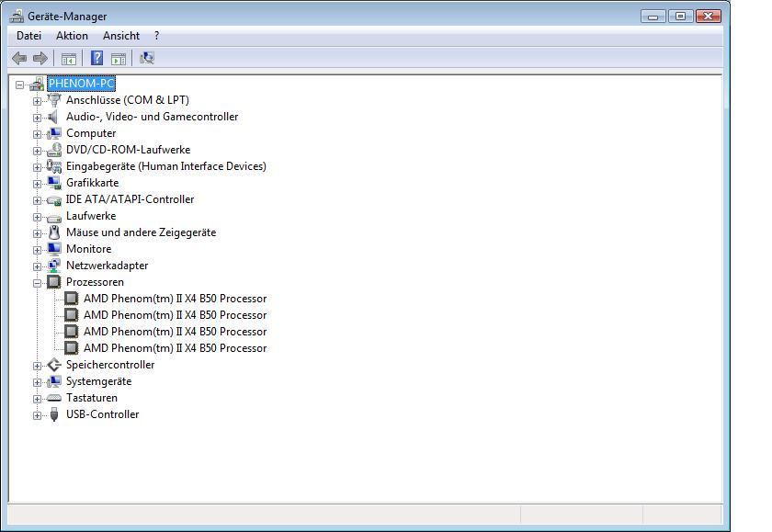Click the scan for hardware changes icon
Image resolution: width=772 pixels, height=532 pixels.
147,58
